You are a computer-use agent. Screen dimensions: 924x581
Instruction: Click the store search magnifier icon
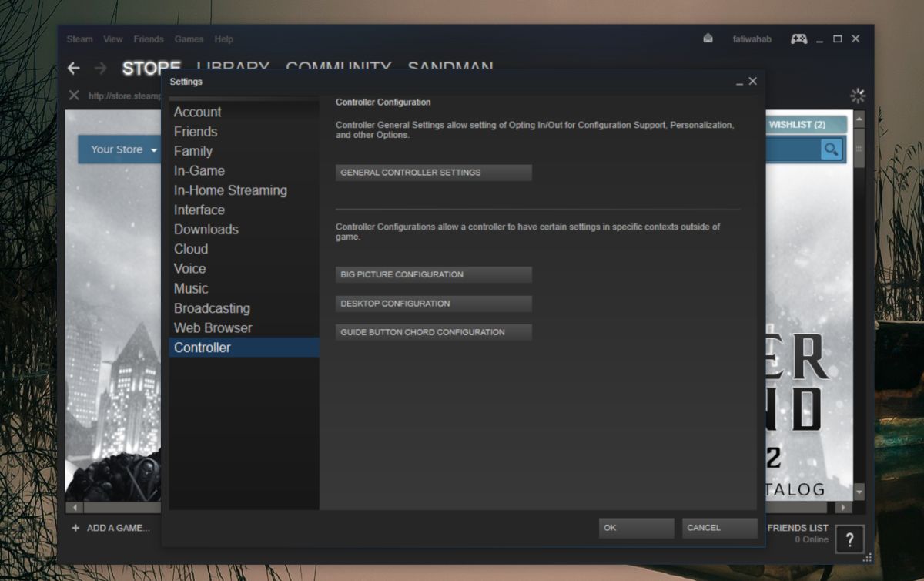(x=831, y=149)
